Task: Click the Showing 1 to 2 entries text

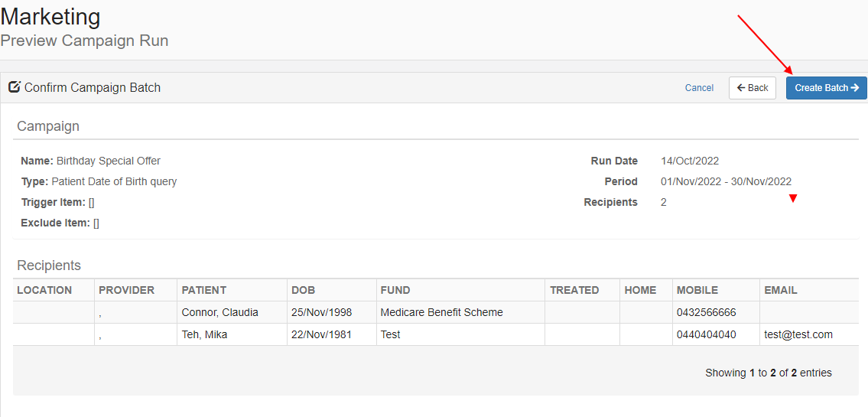Action: (x=769, y=373)
